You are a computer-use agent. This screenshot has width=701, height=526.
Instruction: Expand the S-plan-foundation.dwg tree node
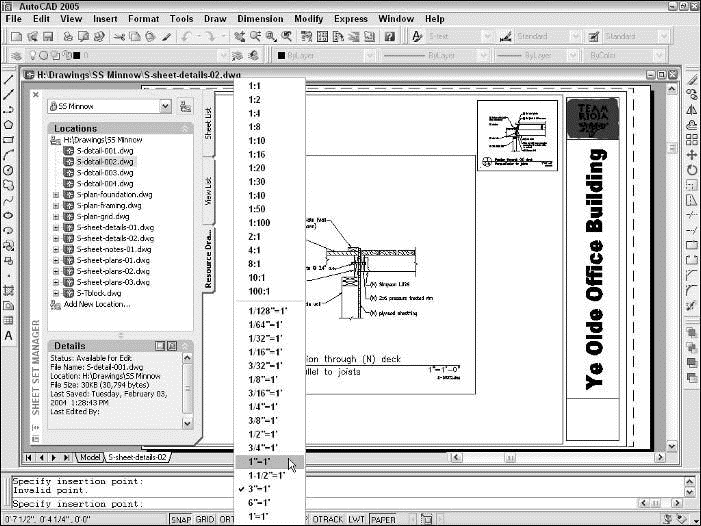56,194
